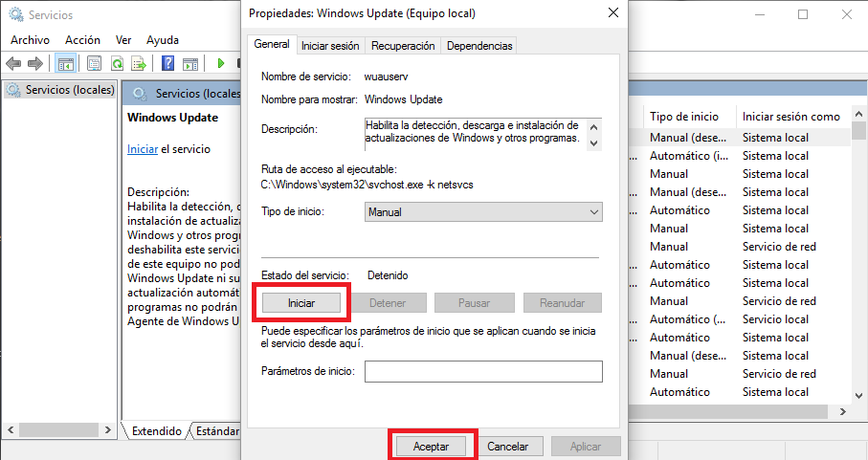
Task: Click the console tree scroll right arrow
Action: pos(108,429)
